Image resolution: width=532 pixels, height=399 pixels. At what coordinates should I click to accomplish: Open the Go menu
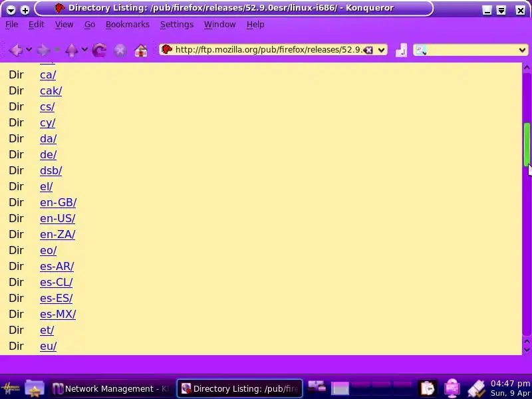pyautogui.click(x=90, y=25)
